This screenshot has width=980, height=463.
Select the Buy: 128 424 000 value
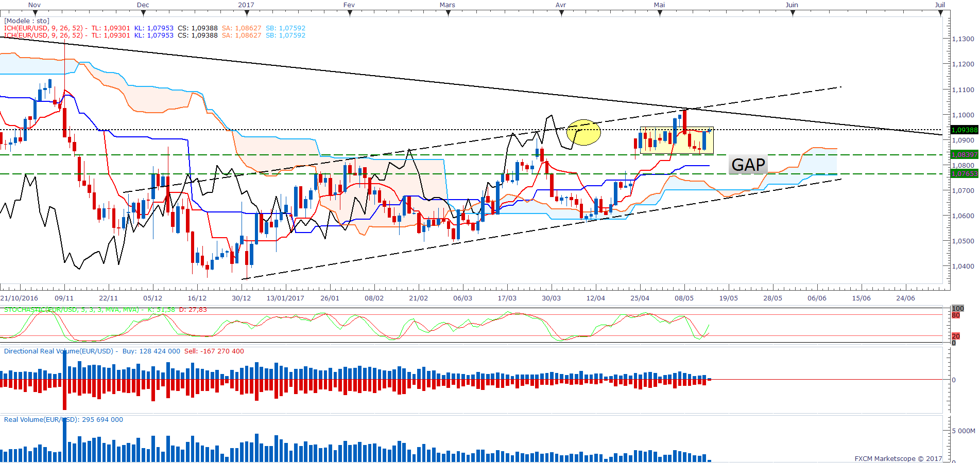tap(151, 351)
